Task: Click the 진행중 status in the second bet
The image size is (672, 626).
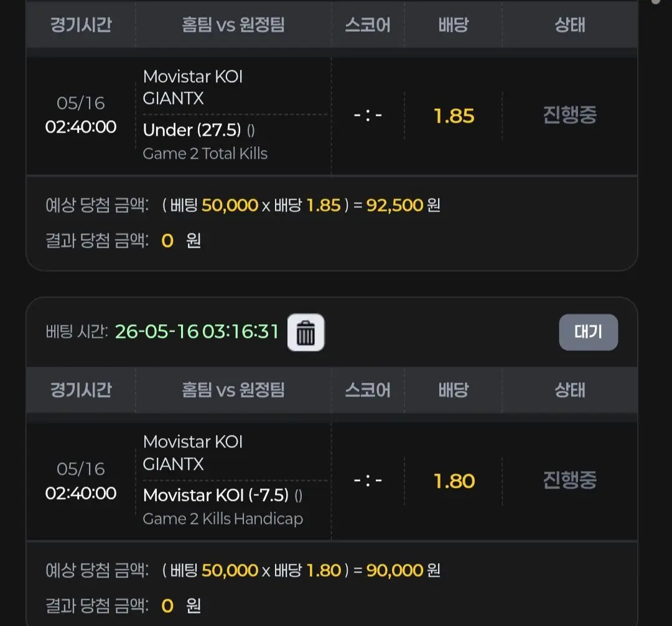Action: [569, 480]
